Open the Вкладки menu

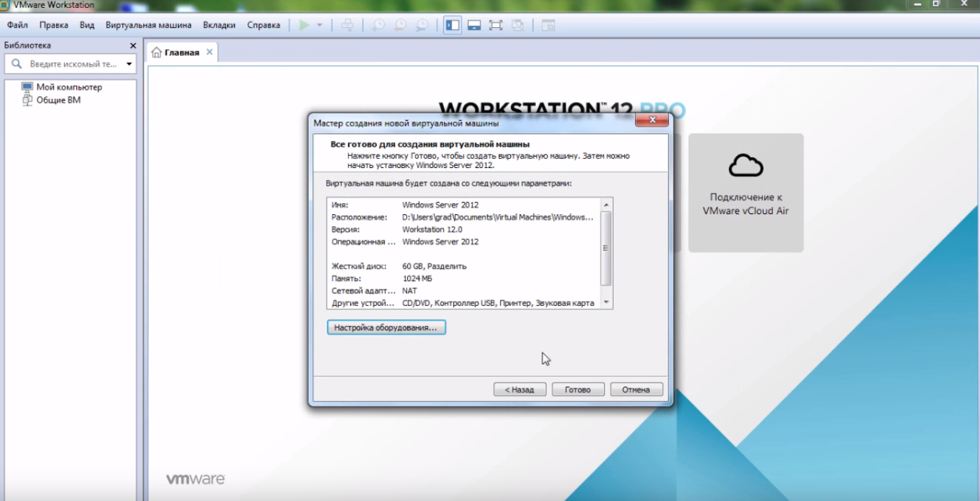point(219,25)
